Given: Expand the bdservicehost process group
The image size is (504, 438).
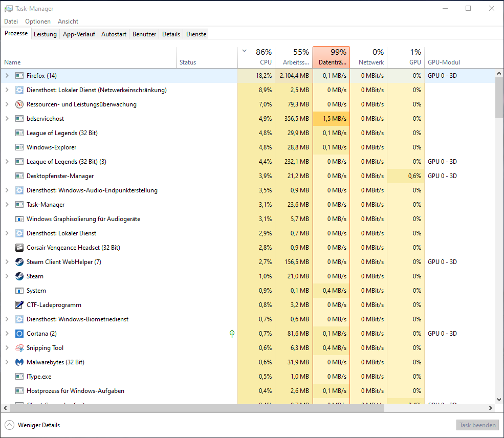Looking at the screenshot, I should 7,119.
